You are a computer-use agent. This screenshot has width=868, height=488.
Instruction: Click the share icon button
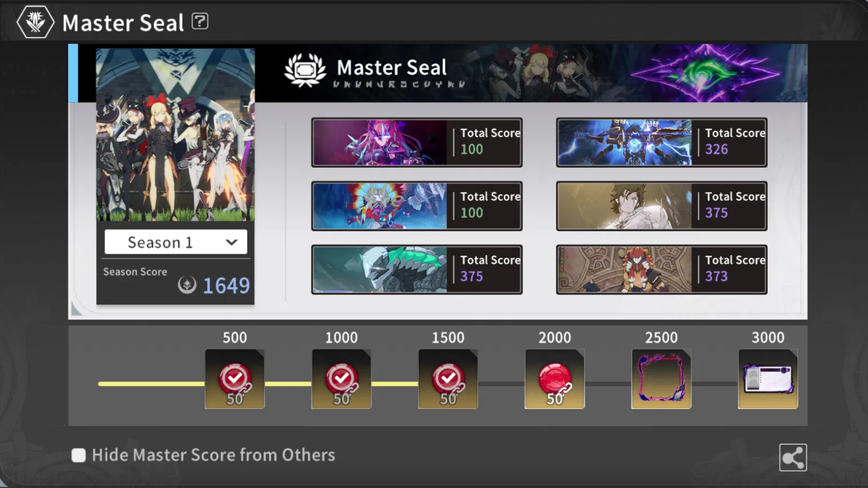tap(793, 458)
